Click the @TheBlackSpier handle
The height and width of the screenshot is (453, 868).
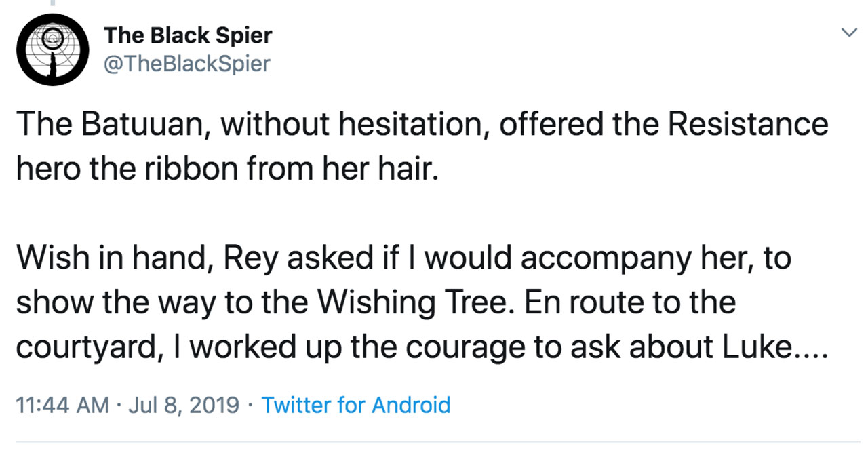click(x=187, y=64)
